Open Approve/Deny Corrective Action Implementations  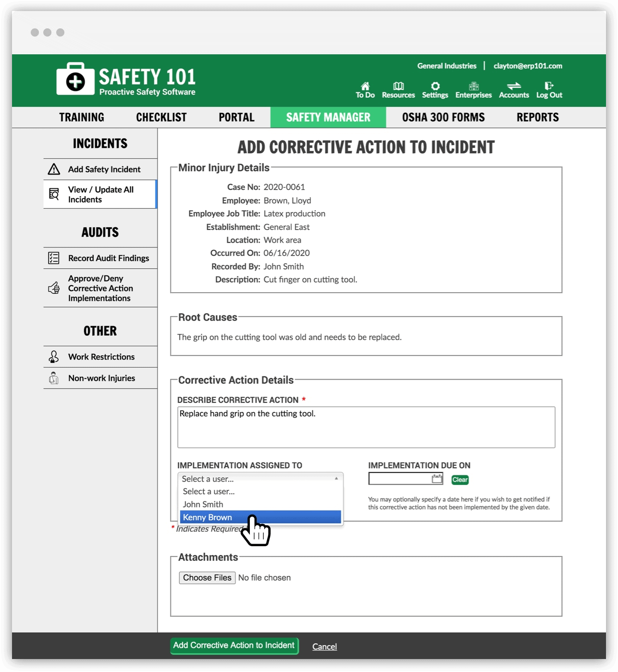100,288
